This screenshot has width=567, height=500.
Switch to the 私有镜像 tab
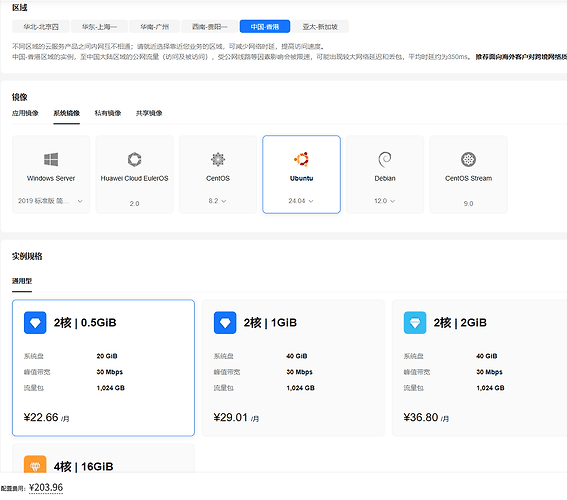108,113
